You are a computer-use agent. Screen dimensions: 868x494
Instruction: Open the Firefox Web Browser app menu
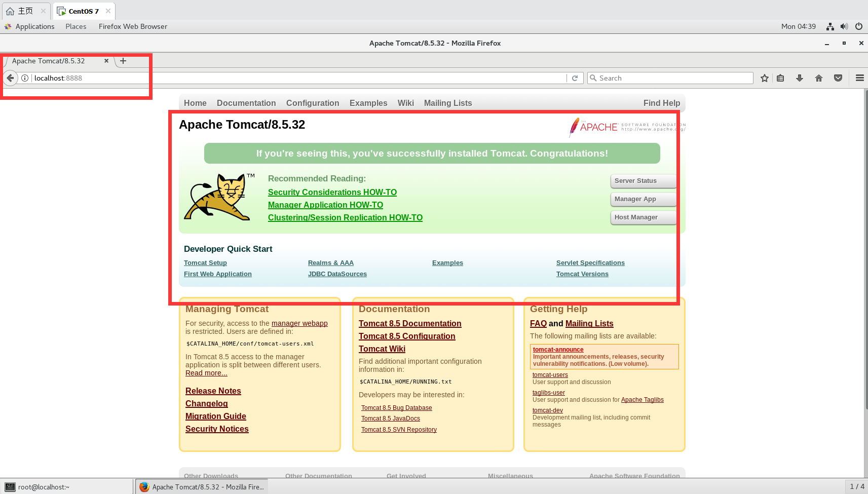[133, 26]
